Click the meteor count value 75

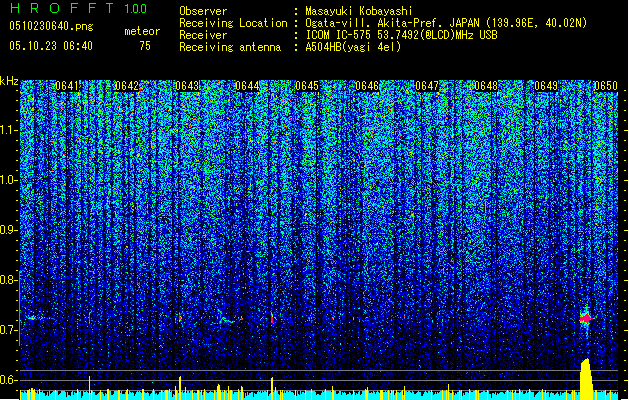point(145,46)
